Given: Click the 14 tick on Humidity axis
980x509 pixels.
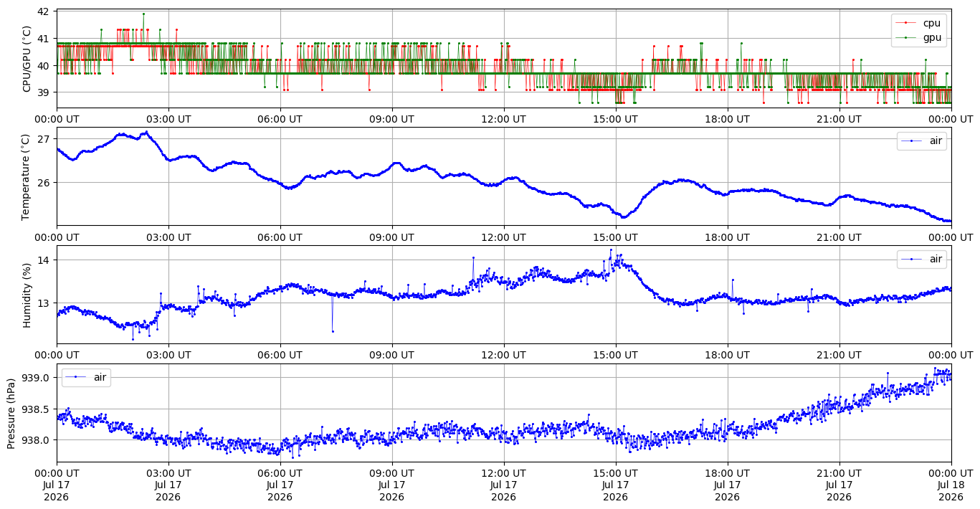Looking at the screenshot, I should tap(43, 260).
